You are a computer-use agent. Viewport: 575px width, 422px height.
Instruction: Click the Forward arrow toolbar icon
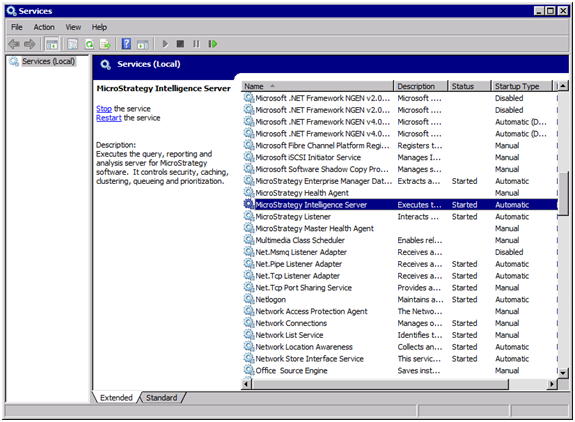tap(30, 44)
